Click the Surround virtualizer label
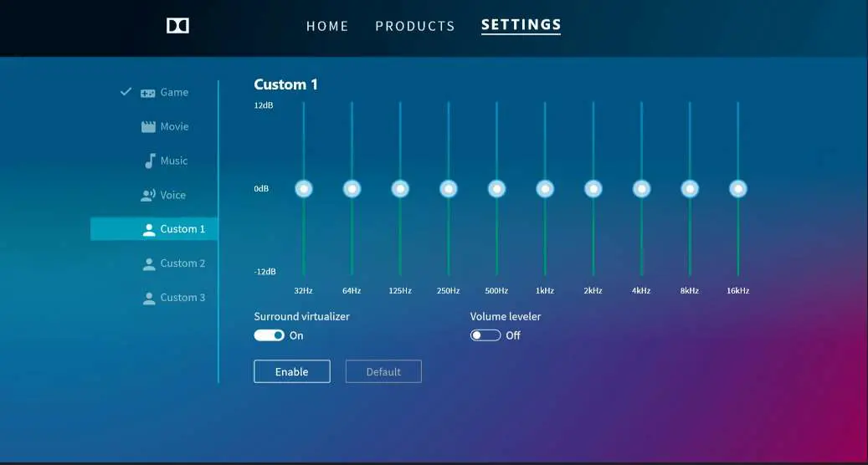Screen dimensions: 868x465 pos(301,317)
